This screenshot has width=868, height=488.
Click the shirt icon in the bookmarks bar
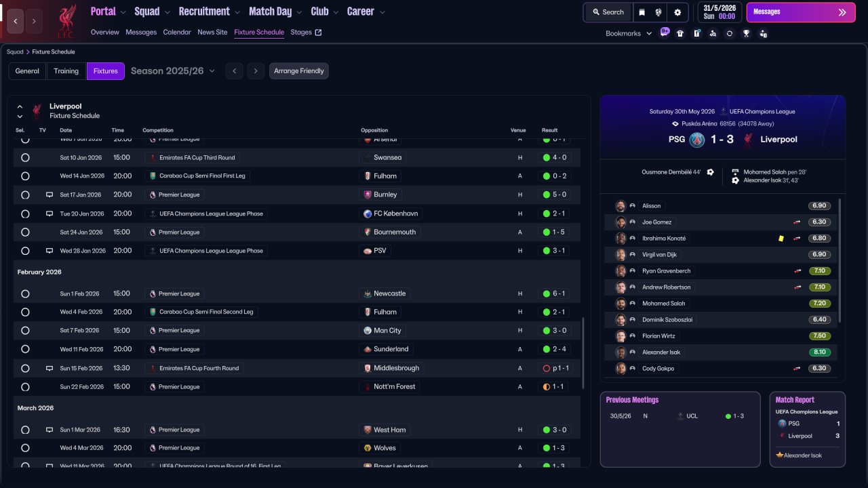tap(680, 33)
